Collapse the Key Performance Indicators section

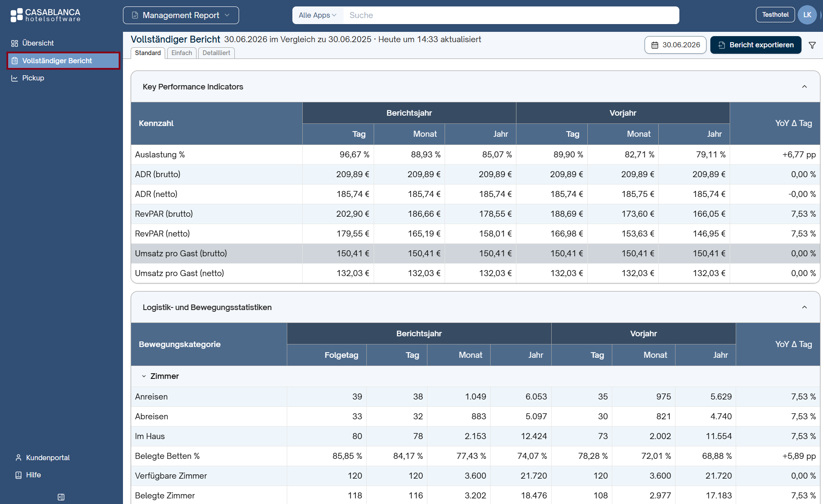pos(805,86)
